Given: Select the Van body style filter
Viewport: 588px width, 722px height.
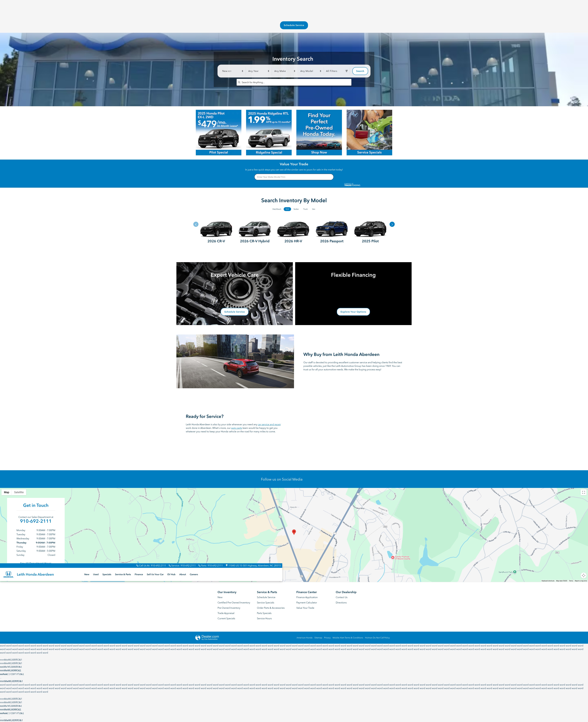Looking at the screenshot, I should tap(314, 209).
